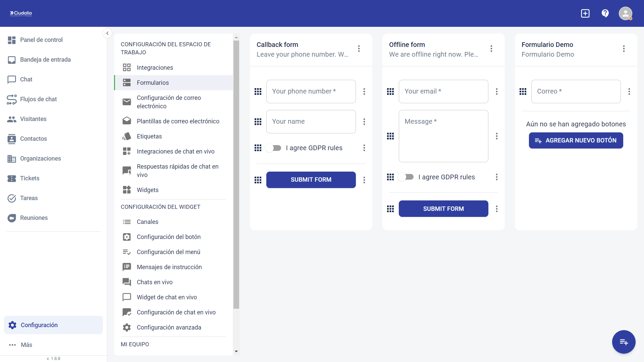Open options menu for Callback form

pyautogui.click(x=359, y=49)
